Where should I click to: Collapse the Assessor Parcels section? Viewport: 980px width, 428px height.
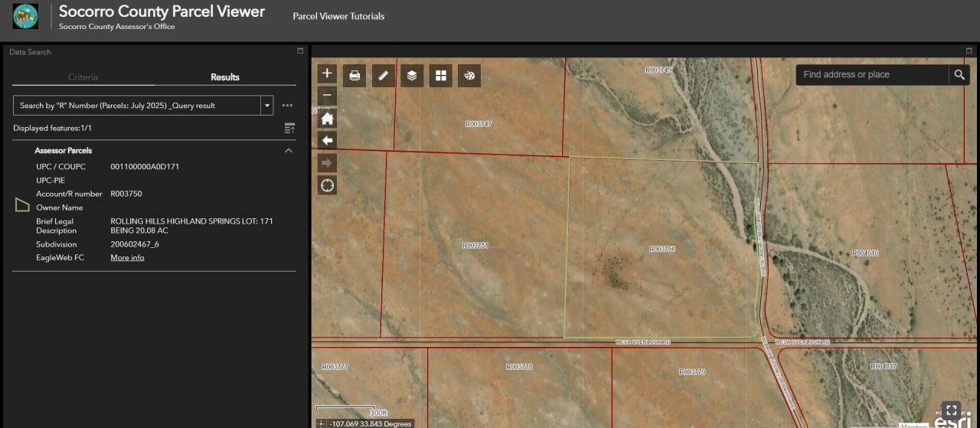[289, 151]
